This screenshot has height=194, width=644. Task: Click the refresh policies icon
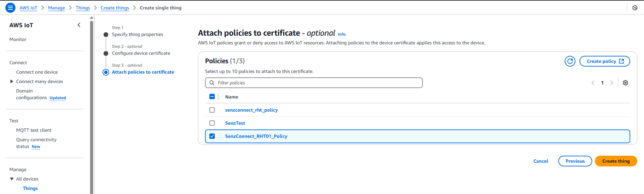[x=570, y=61]
